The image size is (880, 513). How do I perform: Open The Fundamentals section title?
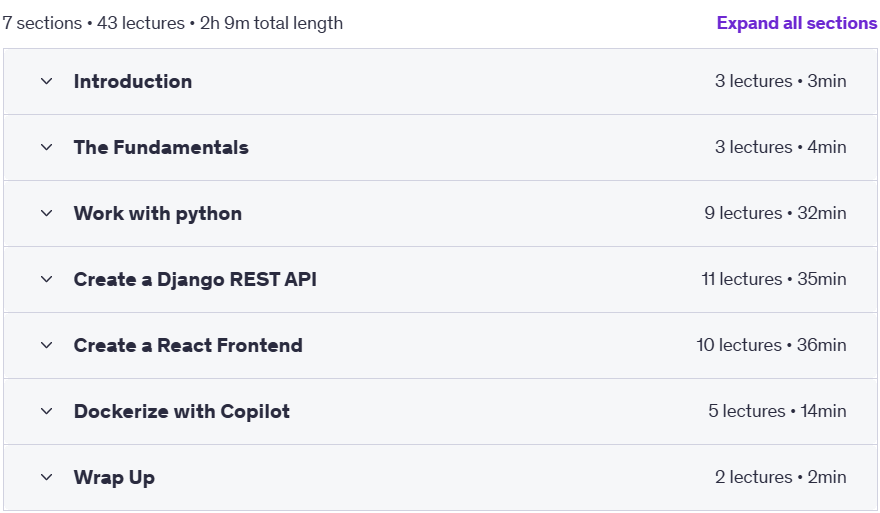[x=161, y=148]
